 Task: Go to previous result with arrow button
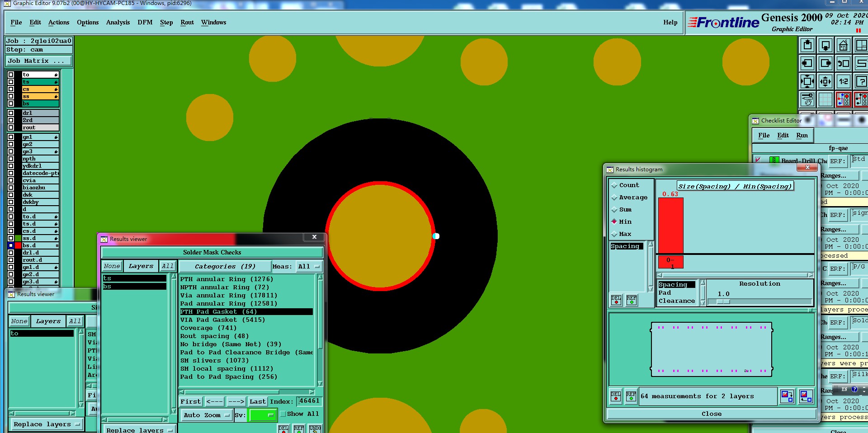(214, 401)
